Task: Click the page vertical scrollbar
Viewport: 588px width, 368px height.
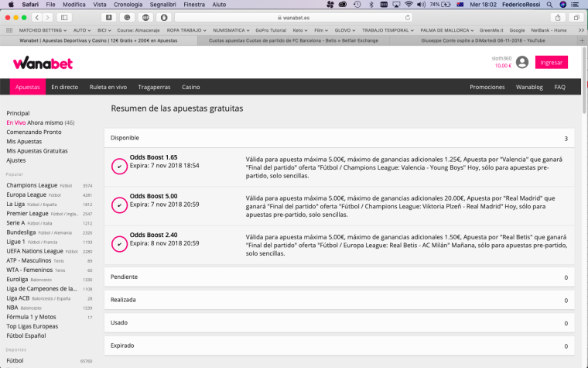Action: tap(584, 81)
